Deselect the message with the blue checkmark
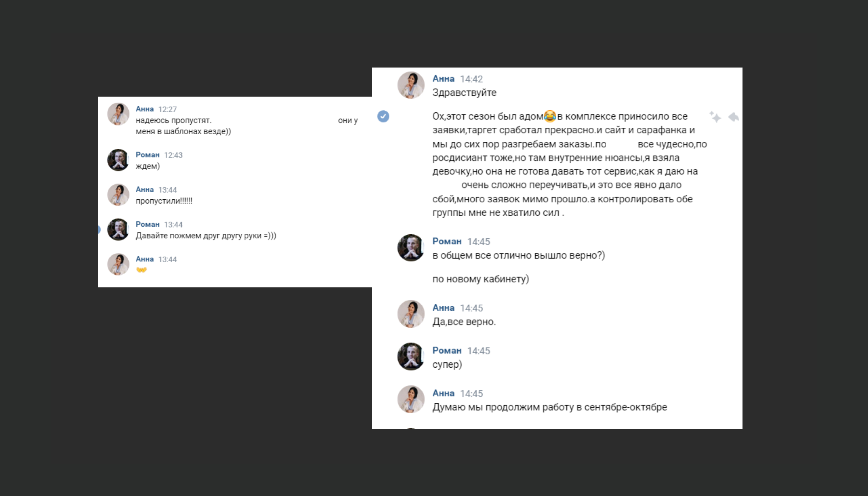 [x=383, y=116]
